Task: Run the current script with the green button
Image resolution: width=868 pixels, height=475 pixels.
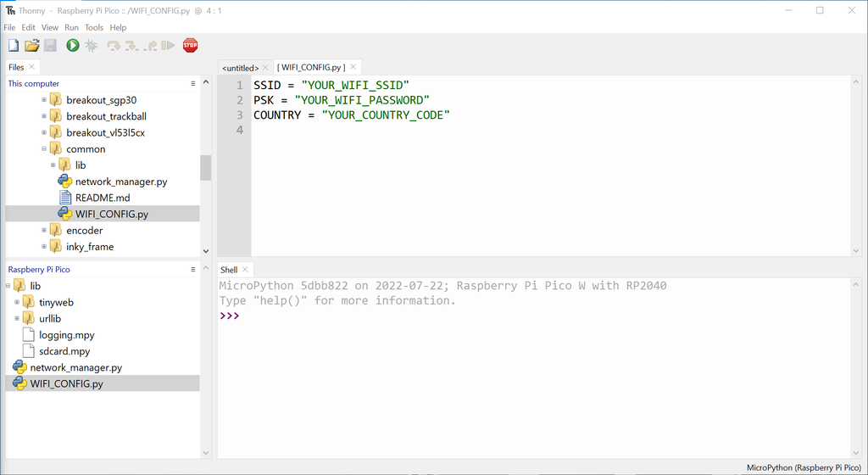Action: [73, 46]
